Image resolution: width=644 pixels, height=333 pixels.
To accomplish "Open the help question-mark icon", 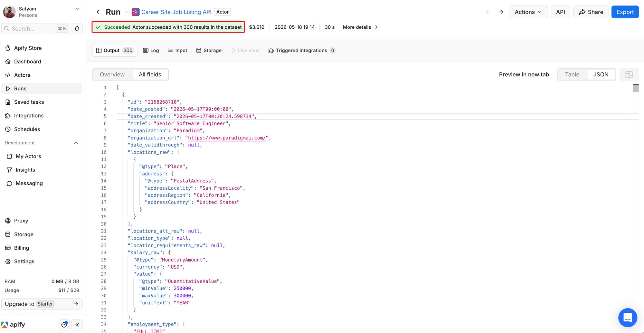I will point(64,325).
